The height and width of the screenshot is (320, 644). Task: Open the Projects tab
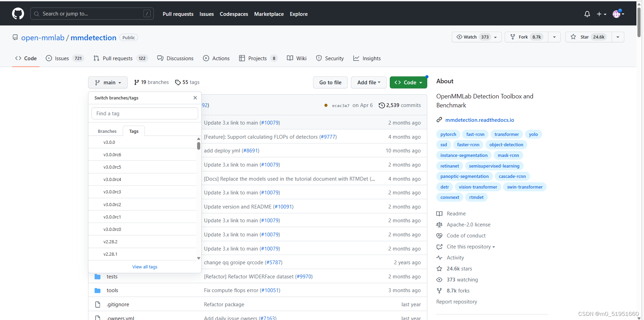coord(258,58)
